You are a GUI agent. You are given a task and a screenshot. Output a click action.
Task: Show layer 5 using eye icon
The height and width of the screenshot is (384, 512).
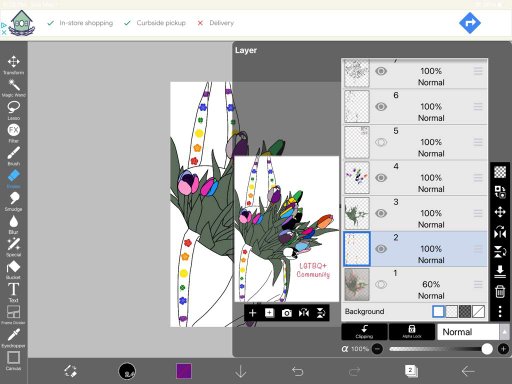point(381,142)
